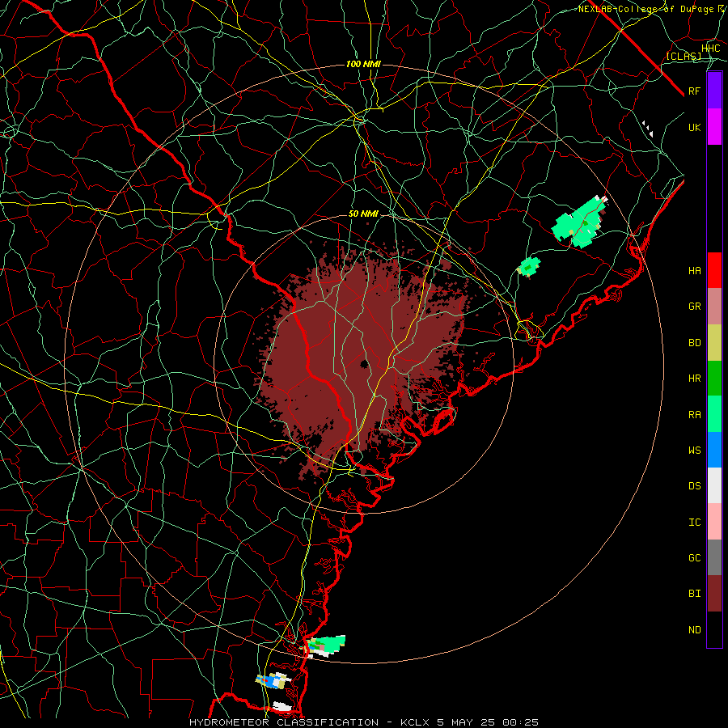Click the [CLAS] units label

point(684,57)
